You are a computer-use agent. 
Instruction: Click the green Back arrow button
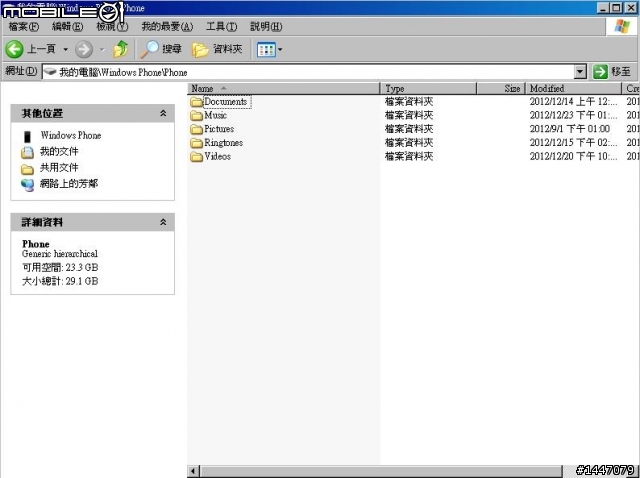(14, 49)
